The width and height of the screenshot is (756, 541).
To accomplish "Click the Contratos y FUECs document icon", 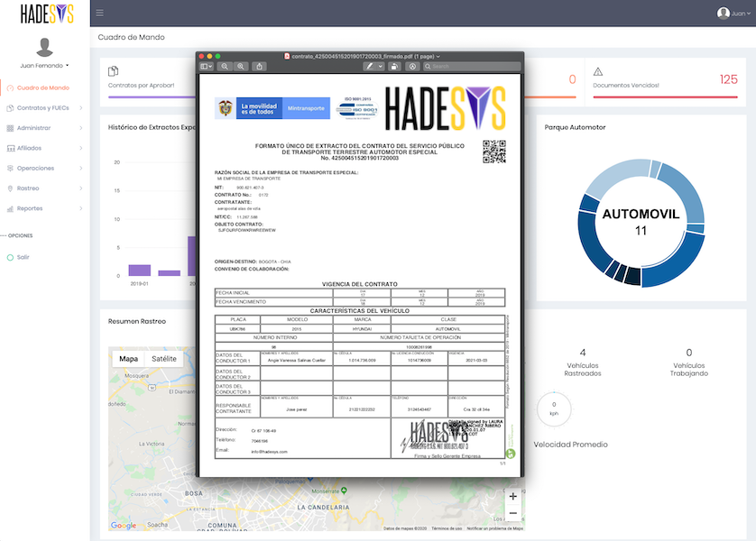I will pos(10,108).
